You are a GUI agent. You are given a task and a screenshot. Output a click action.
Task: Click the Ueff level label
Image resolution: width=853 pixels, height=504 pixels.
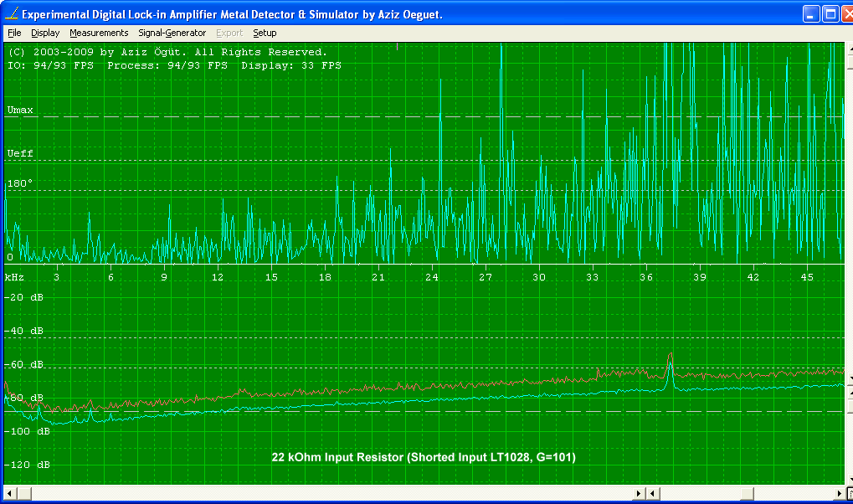[21, 154]
